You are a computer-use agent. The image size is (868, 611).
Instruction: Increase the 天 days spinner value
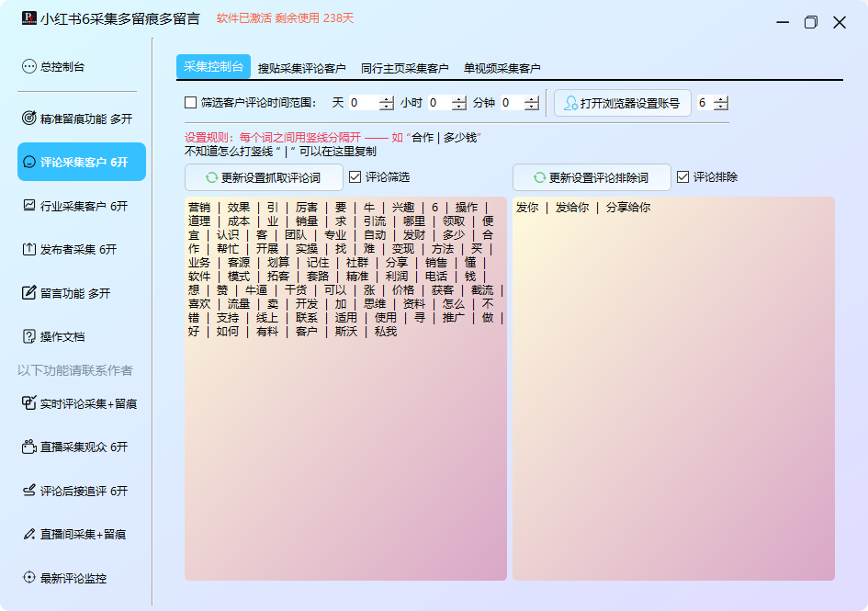click(x=386, y=99)
